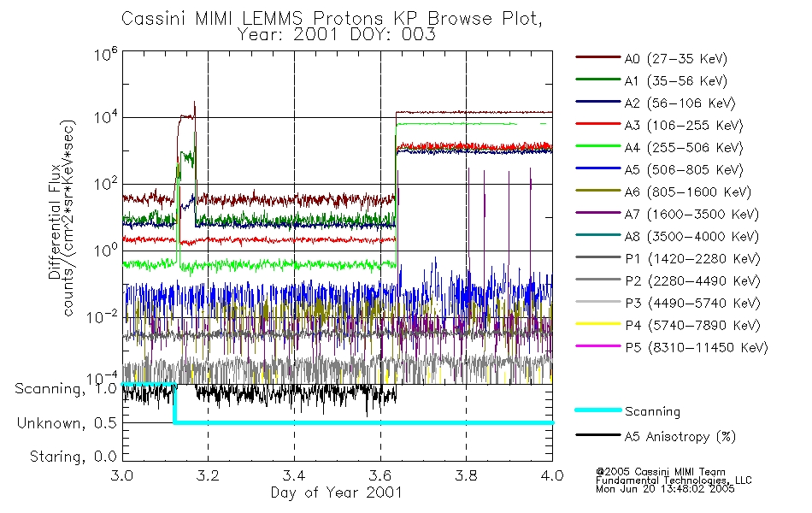
Task: Click the A1 (35-56 KeV) legend label
Action: click(x=675, y=81)
